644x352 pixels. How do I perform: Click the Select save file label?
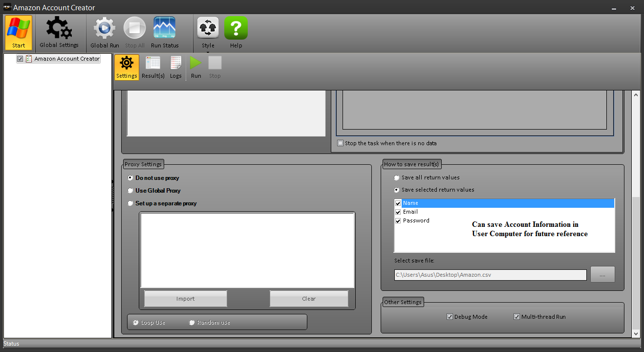tap(414, 261)
